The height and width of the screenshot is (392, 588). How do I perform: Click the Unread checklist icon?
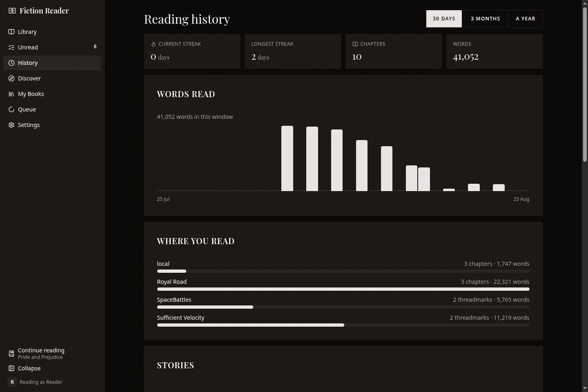pos(11,47)
